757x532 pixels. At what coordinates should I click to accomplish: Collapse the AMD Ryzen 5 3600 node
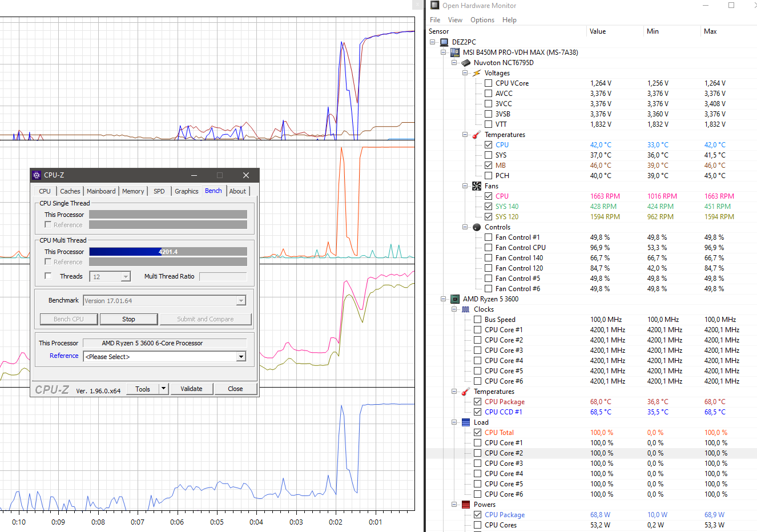pos(444,299)
